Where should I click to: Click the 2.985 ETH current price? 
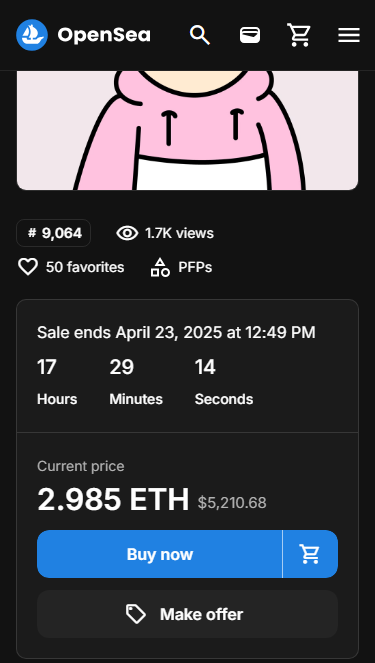(x=113, y=499)
